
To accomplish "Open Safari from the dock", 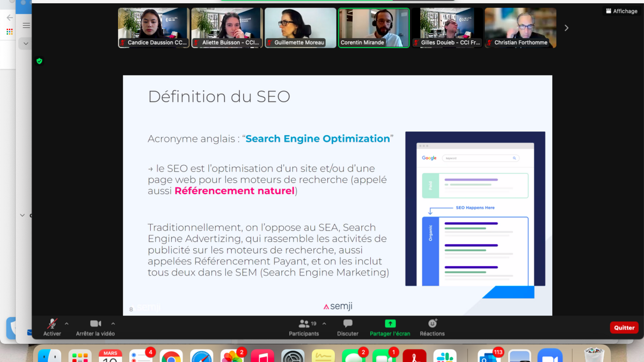I will click(202, 356).
